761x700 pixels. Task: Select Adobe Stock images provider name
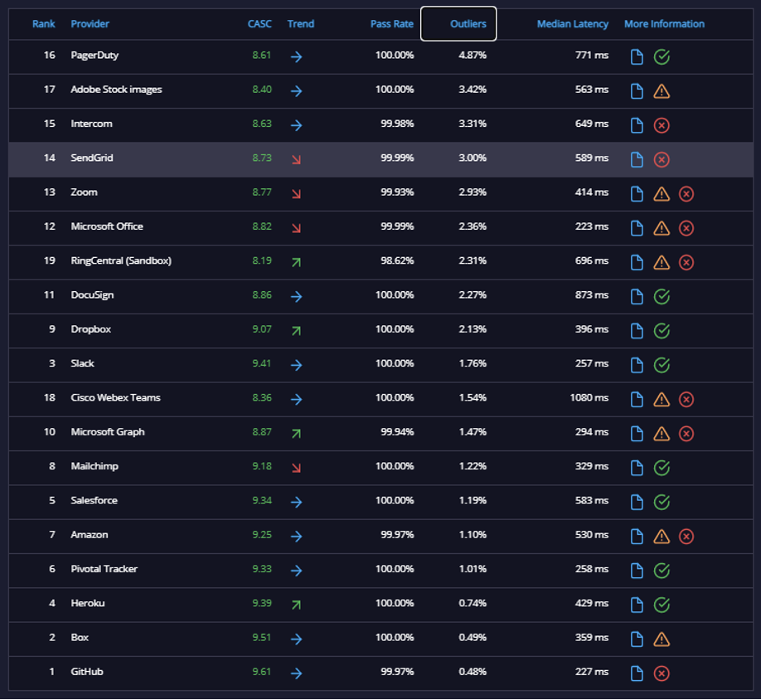coord(117,90)
